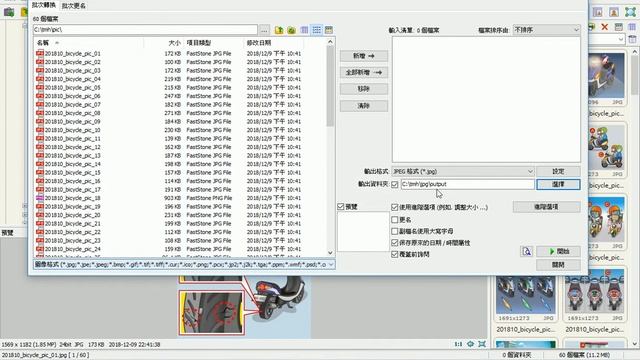Select file icon of 201810_bicycle_pic_18 PNG
This screenshot has height=360, width=640.
click(40, 198)
